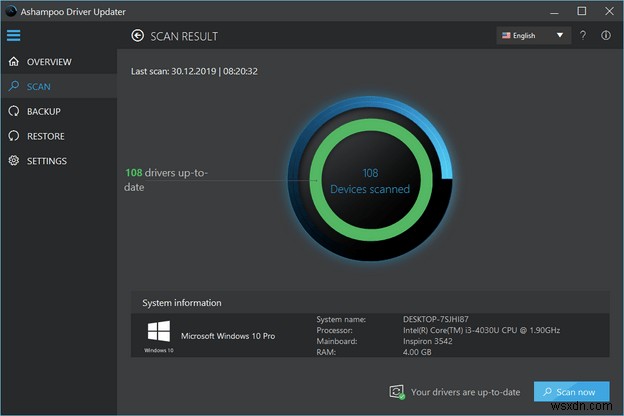Open the info icon at top right

point(606,35)
